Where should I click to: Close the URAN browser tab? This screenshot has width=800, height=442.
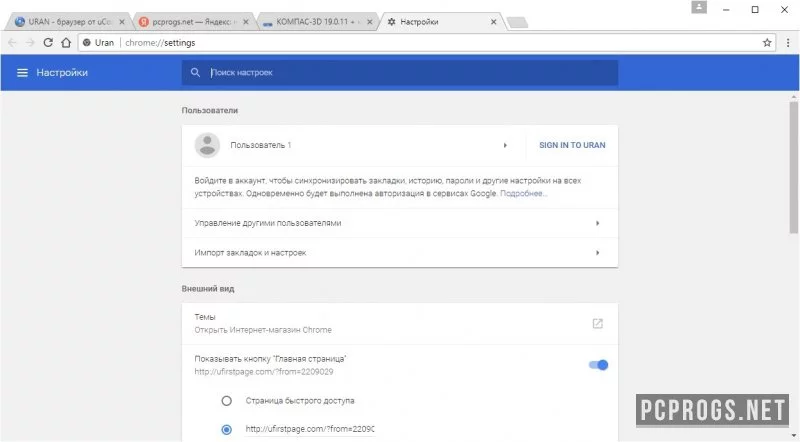[121, 22]
